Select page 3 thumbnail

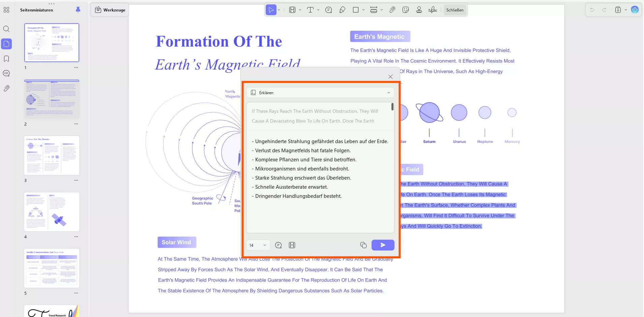click(52, 155)
